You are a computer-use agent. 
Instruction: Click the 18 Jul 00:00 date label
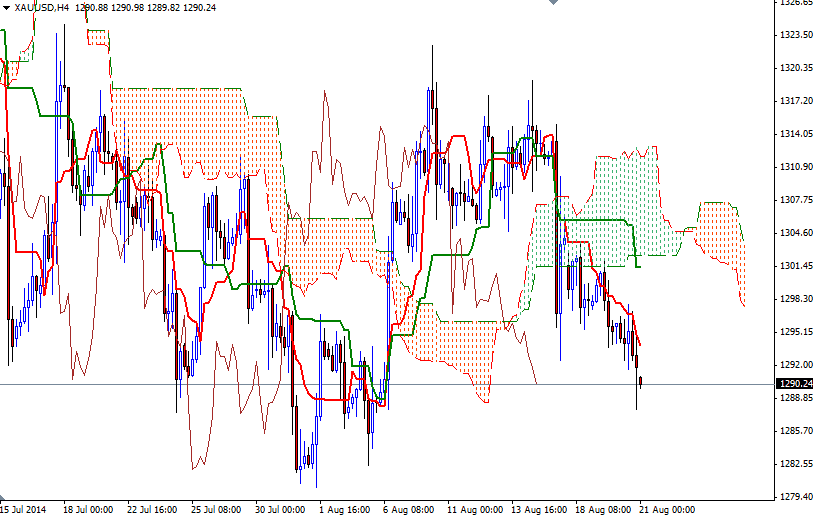(x=88, y=510)
